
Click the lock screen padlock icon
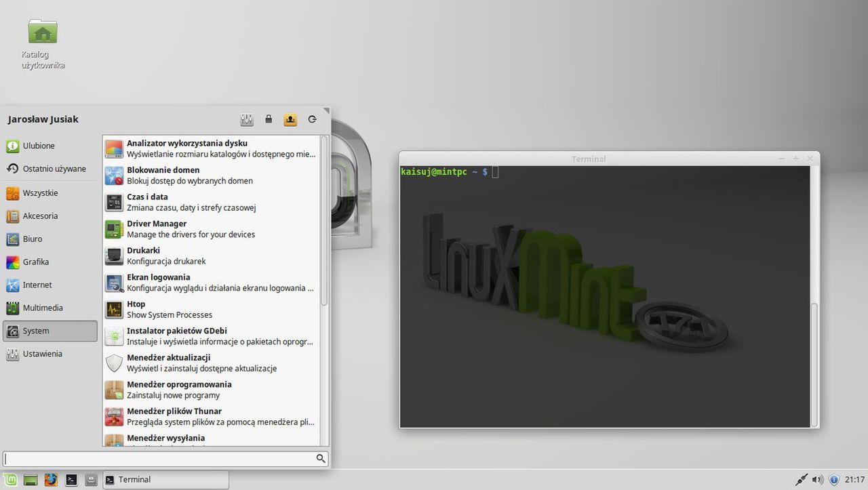(269, 119)
